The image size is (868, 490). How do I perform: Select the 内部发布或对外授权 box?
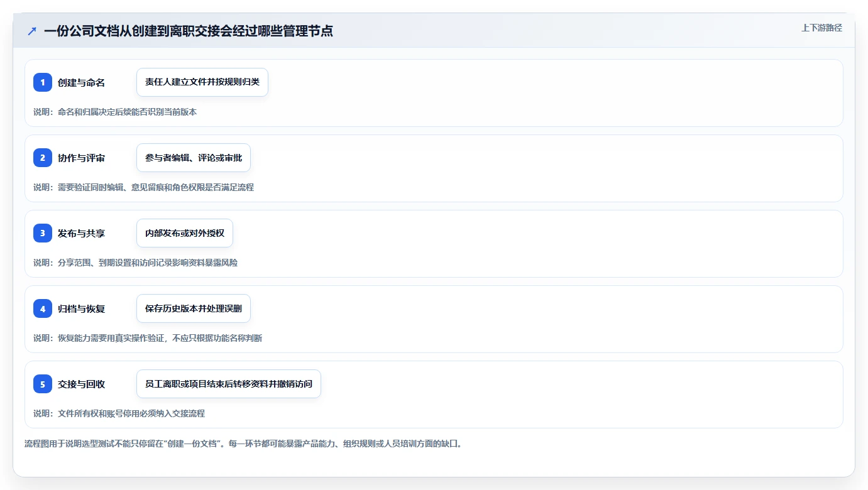(185, 233)
